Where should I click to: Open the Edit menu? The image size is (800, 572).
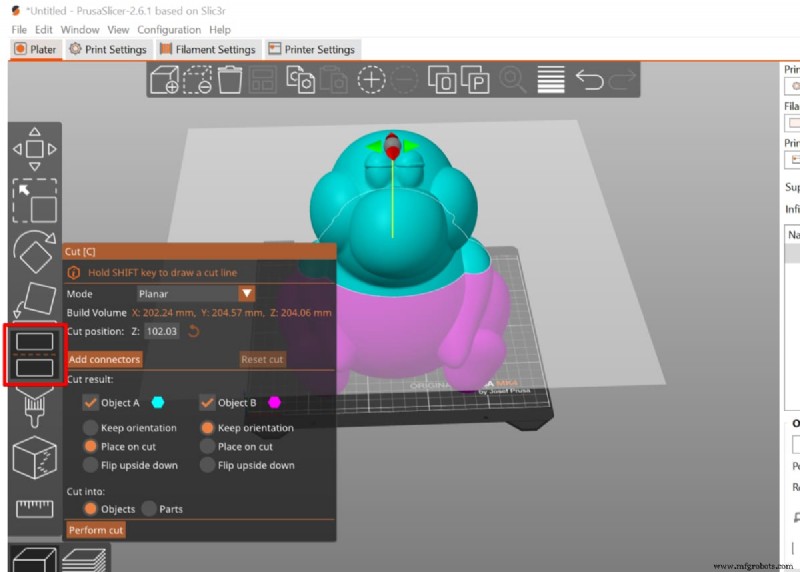coord(43,30)
